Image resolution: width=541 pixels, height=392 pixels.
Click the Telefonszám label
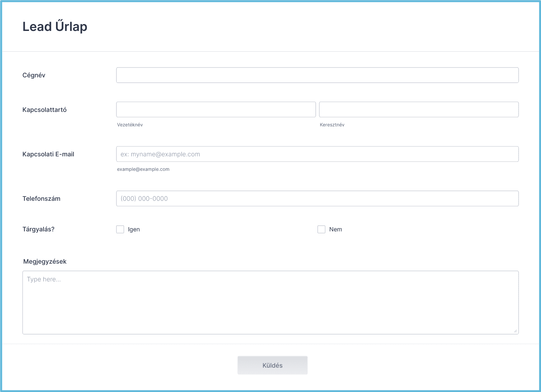point(41,198)
